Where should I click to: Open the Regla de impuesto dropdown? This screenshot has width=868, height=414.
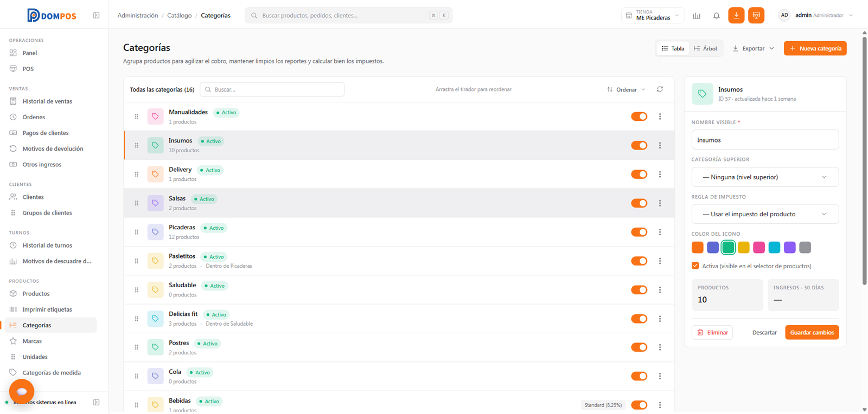coord(765,214)
